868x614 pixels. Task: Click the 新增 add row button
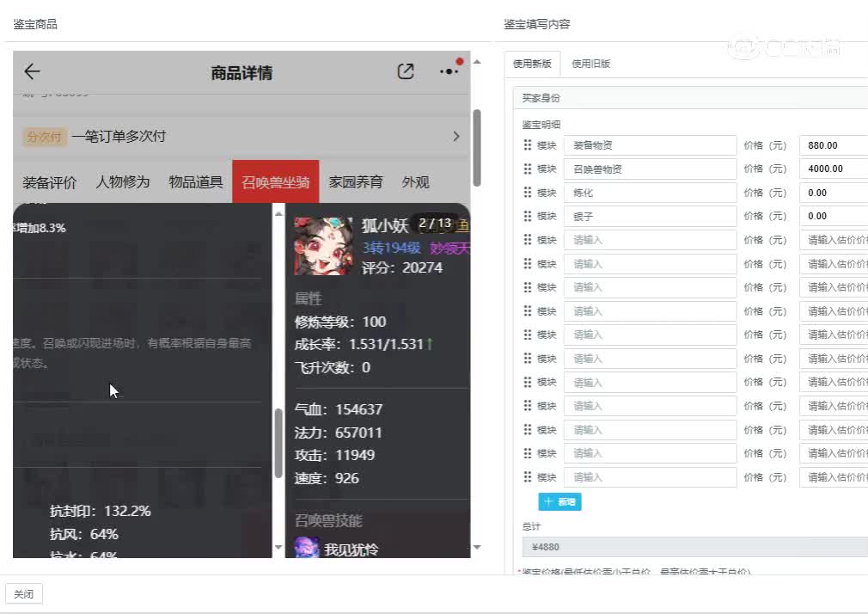[x=559, y=501]
